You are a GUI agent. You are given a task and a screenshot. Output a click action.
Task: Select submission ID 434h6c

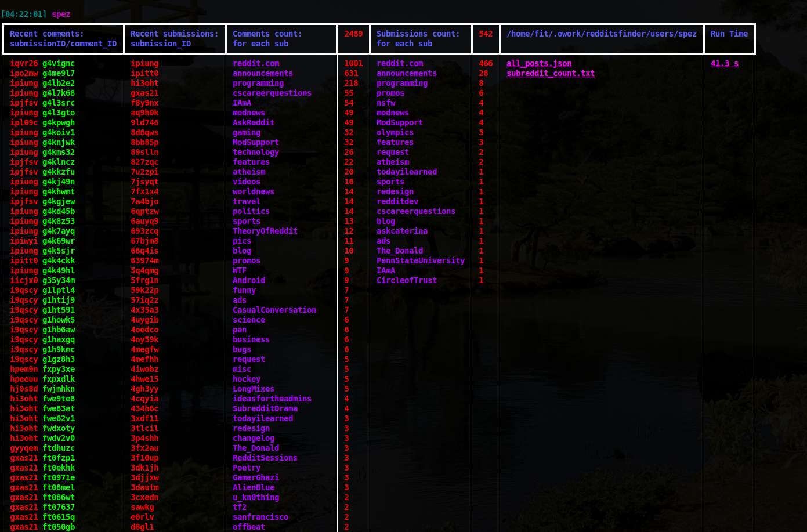click(x=144, y=408)
